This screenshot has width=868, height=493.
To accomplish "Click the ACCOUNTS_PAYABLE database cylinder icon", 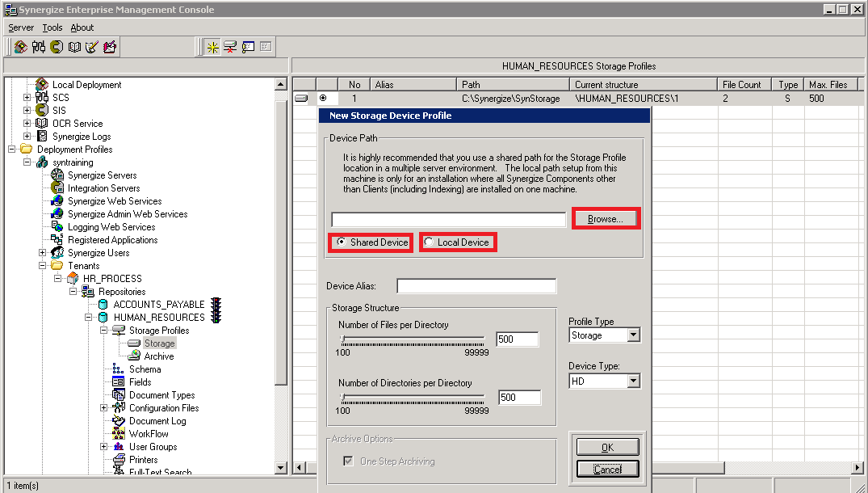I will click(103, 304).
